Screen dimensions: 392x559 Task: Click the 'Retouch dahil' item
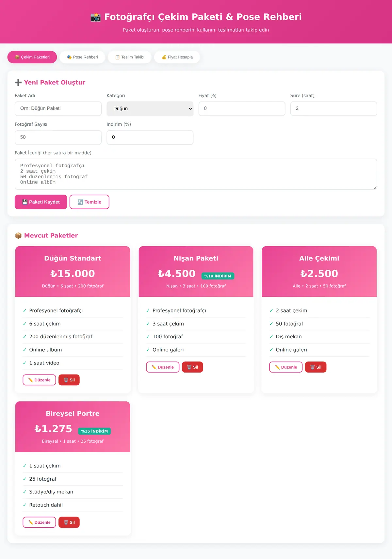click(x=46, y=505)
